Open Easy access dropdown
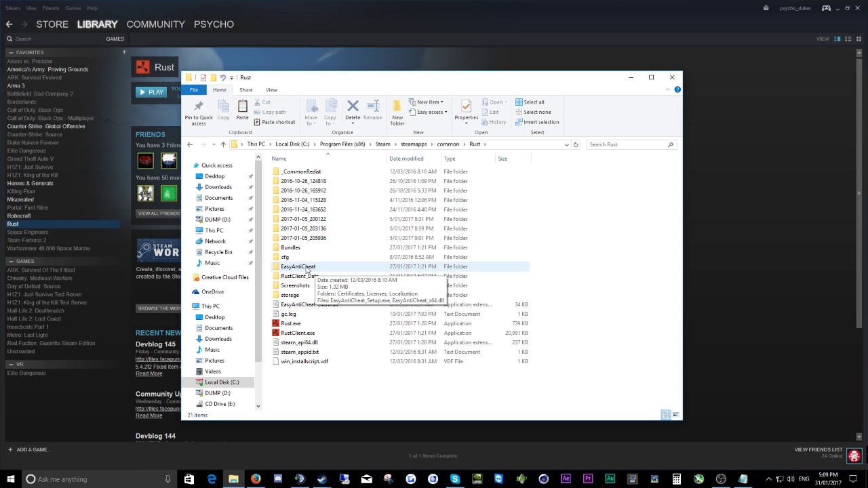Viewport: 868px width, 488px height. click(x=429, y=112)
